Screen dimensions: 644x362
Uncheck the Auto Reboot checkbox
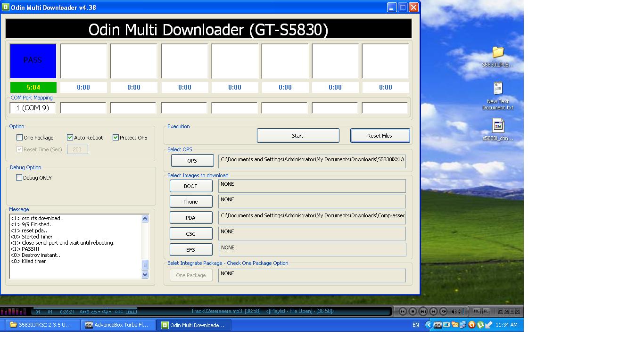click(x=70, y=138)
